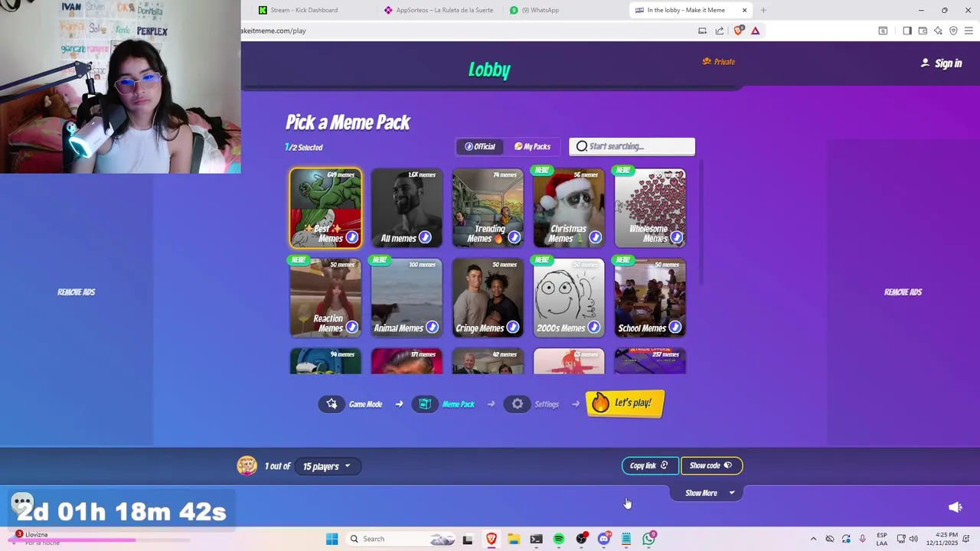Toggle the Trending Memes pack checkmark
The image size is (980, 551).
514,238
